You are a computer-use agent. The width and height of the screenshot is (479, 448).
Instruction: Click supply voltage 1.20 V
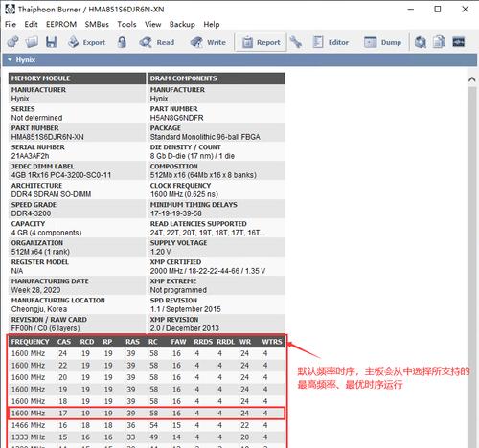[x=160, y=252]
